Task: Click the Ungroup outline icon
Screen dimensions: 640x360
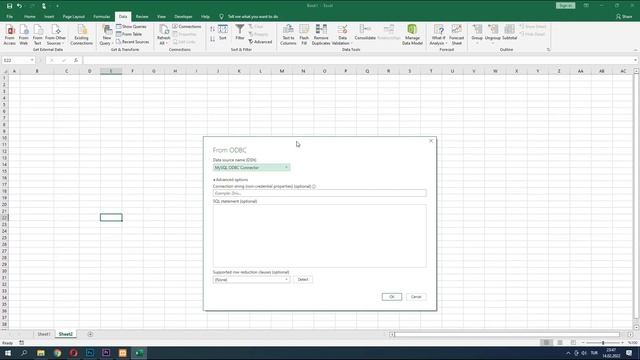Action: 493,33
